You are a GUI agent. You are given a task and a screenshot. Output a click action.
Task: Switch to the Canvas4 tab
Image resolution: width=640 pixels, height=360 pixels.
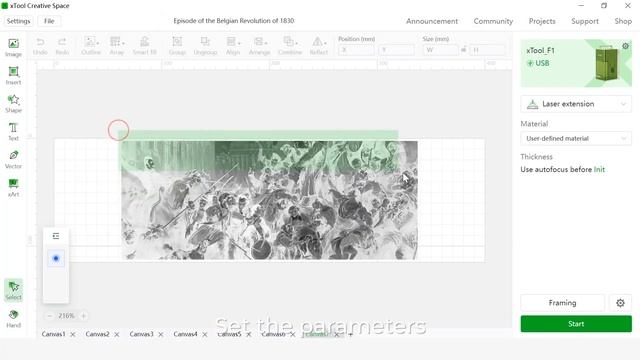186,334
